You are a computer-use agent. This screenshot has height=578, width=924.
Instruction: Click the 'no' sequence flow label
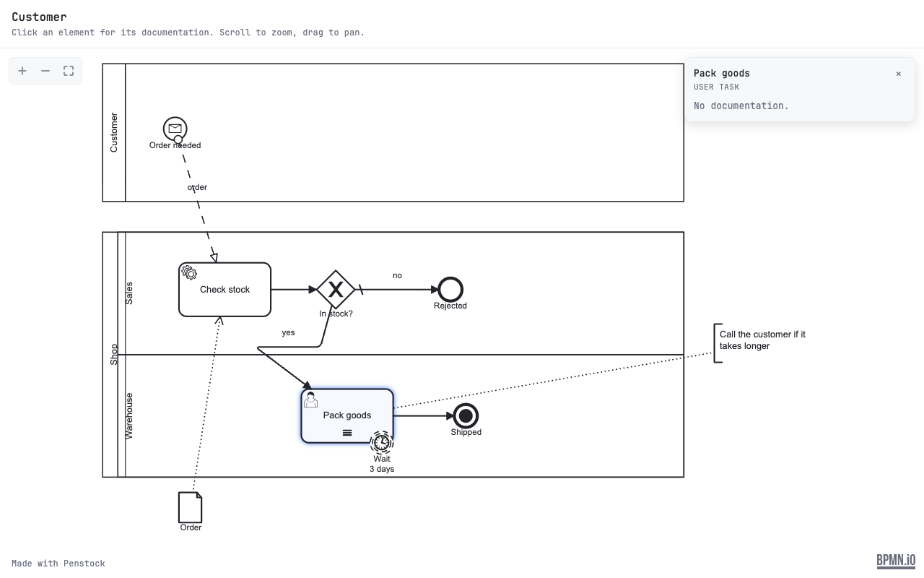click(397, 275)
